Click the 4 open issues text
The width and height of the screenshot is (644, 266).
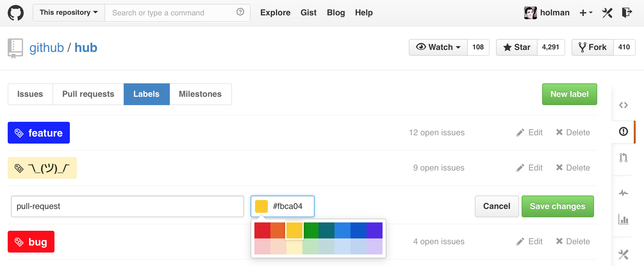(x=439, y=242)
